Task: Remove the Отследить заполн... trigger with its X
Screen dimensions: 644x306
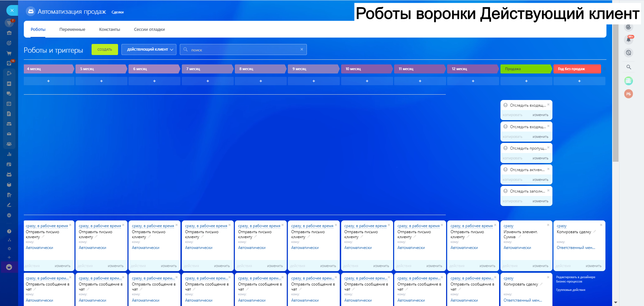Action: pyautogui.click(x=548, y=190)
